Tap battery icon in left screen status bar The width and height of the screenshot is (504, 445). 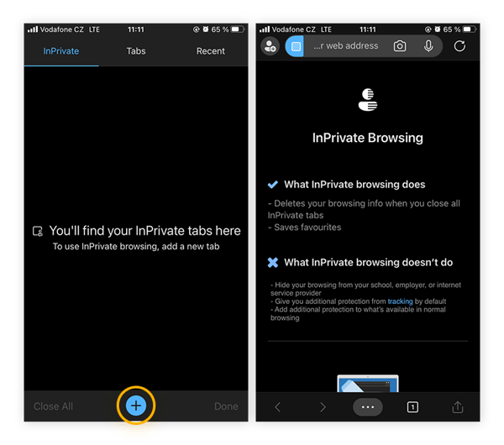238,29
